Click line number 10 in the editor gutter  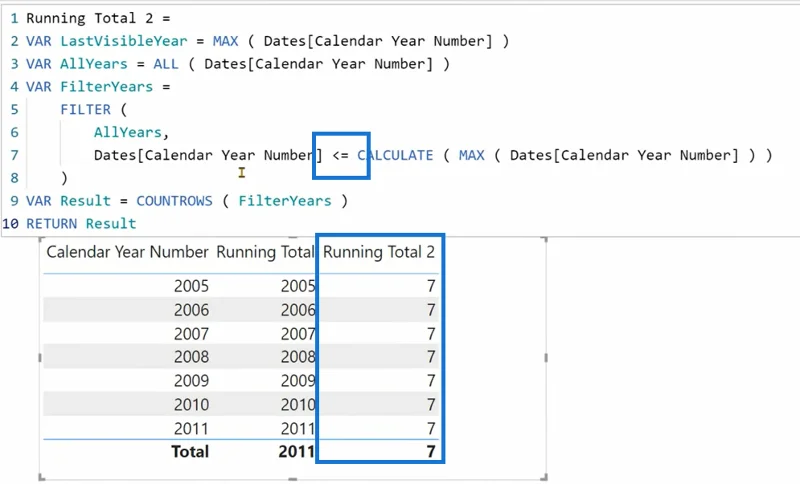coord(10,224)
